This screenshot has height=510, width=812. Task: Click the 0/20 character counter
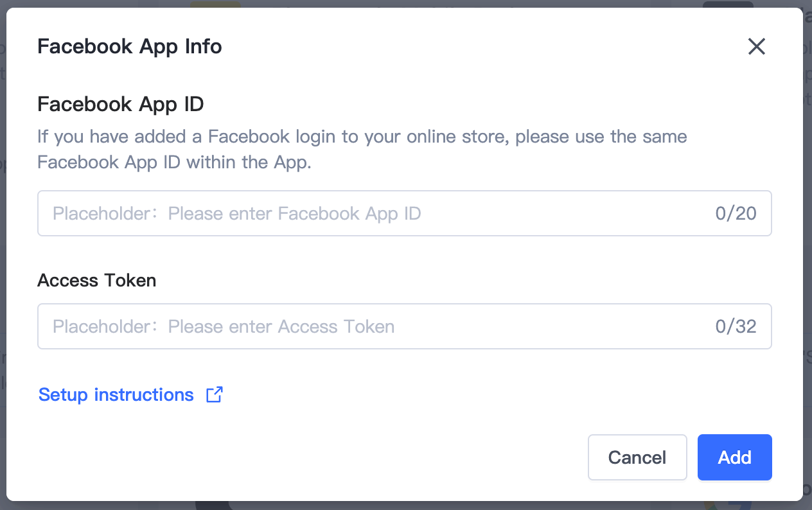tap(736, 213)
